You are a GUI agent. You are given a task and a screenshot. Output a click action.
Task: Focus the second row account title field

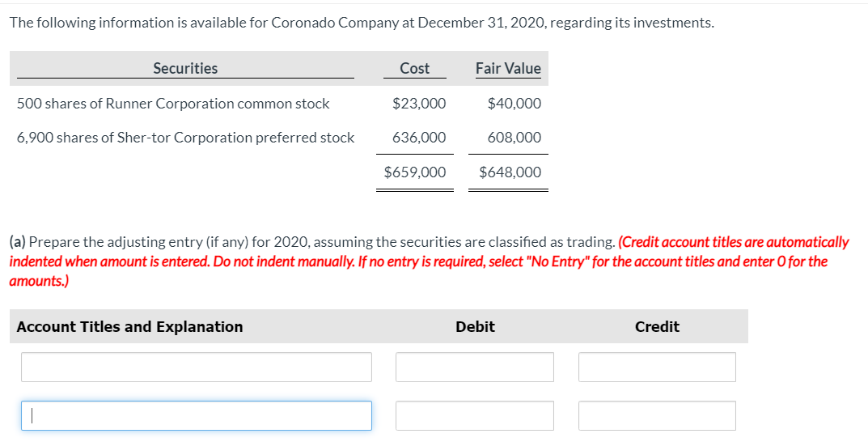(x=197, y=415)
